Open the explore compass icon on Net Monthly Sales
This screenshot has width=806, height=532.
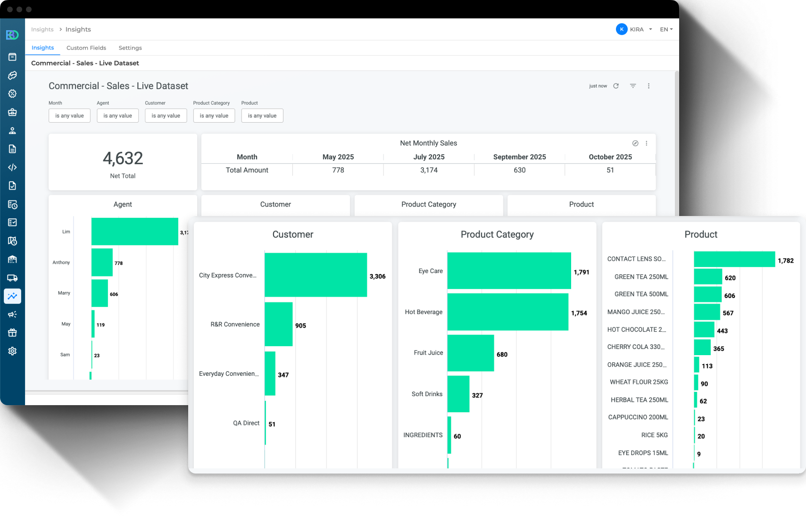pyautogui.click(x=635, y=143)
